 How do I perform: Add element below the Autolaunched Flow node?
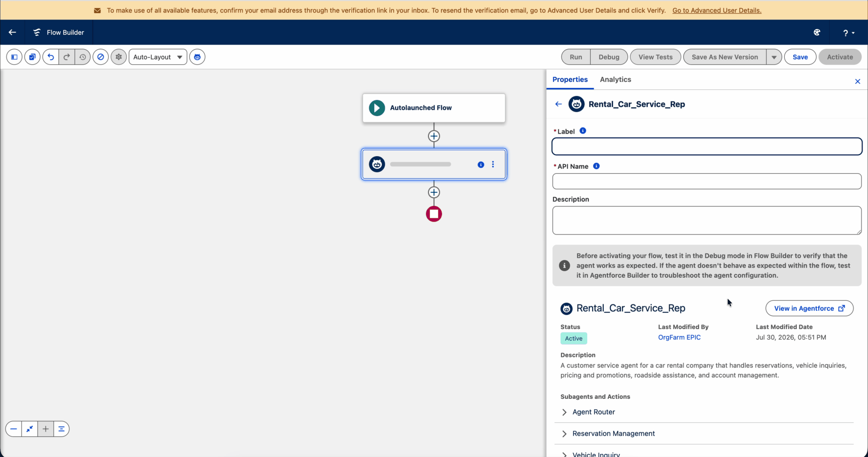[434, 136]
